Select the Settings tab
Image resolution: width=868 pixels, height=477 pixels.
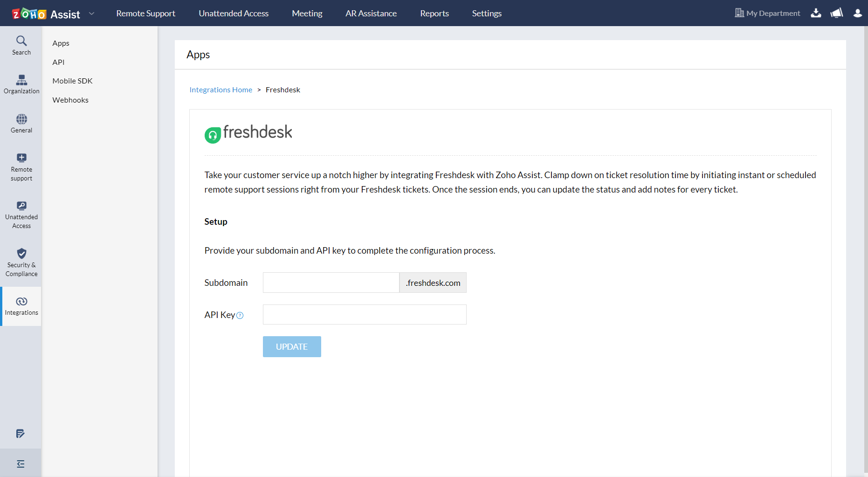point(487,14)
